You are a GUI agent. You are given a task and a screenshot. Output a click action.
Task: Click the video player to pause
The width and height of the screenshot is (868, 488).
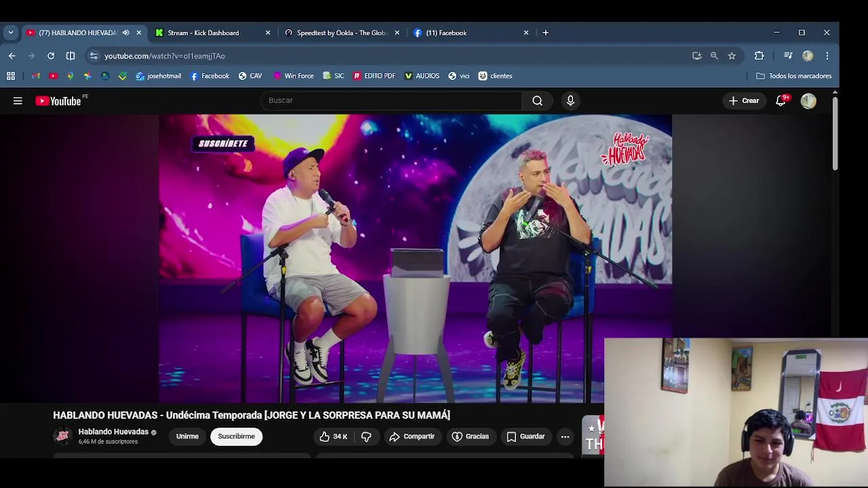point(415,258)
